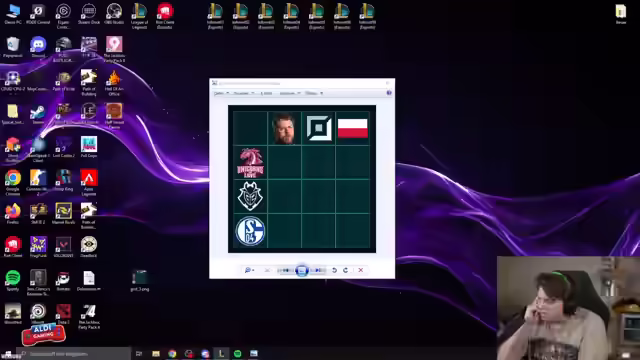Open Task View from taskbar
The image size is (640, 360).
click(x=139, y=354)
